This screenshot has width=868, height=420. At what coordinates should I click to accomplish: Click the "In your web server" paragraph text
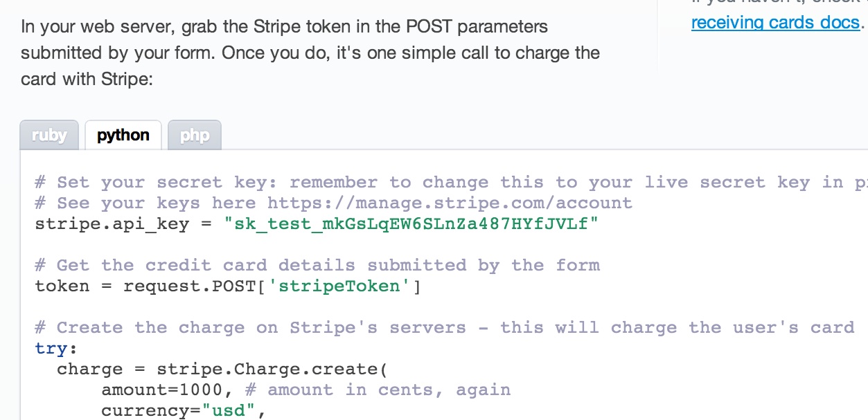click(x=310, y=53)
